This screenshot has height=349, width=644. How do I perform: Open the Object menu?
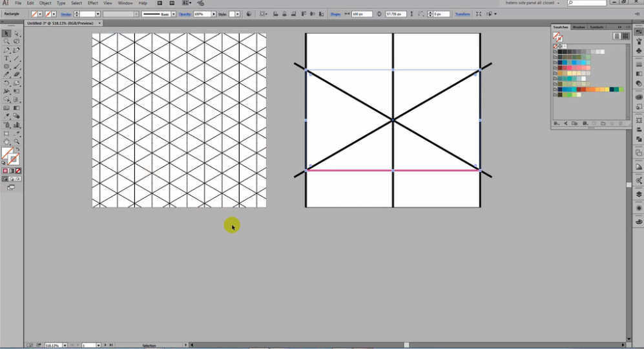pyautogui.click(x=45, y=3)
